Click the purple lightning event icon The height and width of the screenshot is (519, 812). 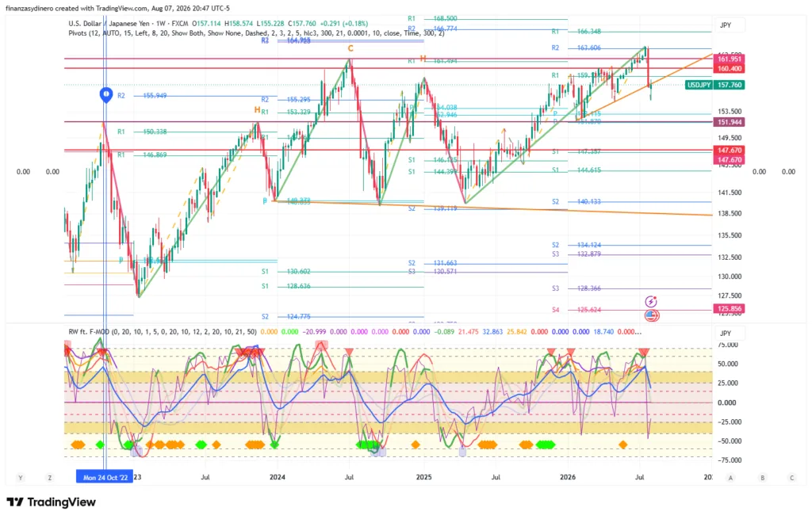point(651,301)
